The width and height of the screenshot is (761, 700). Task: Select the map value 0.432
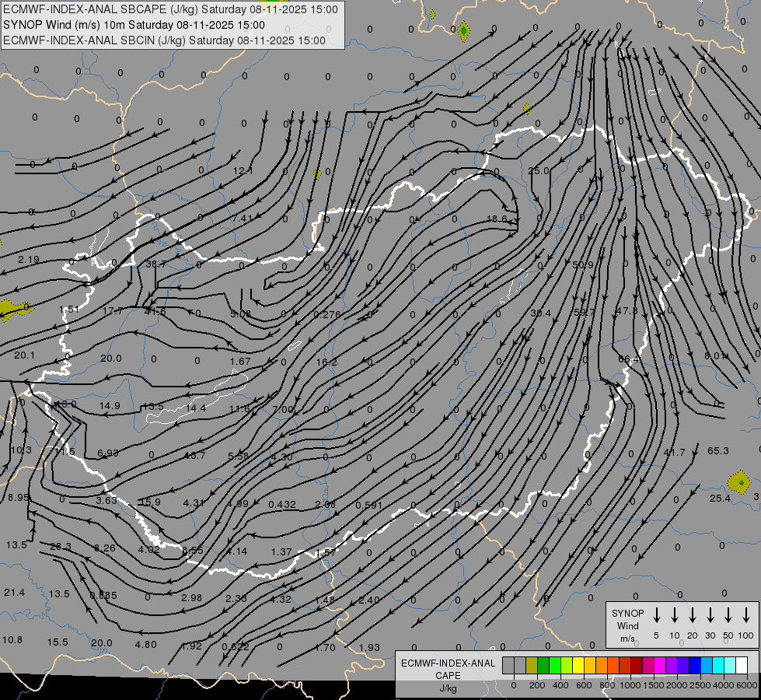click(x=282, y=504)
